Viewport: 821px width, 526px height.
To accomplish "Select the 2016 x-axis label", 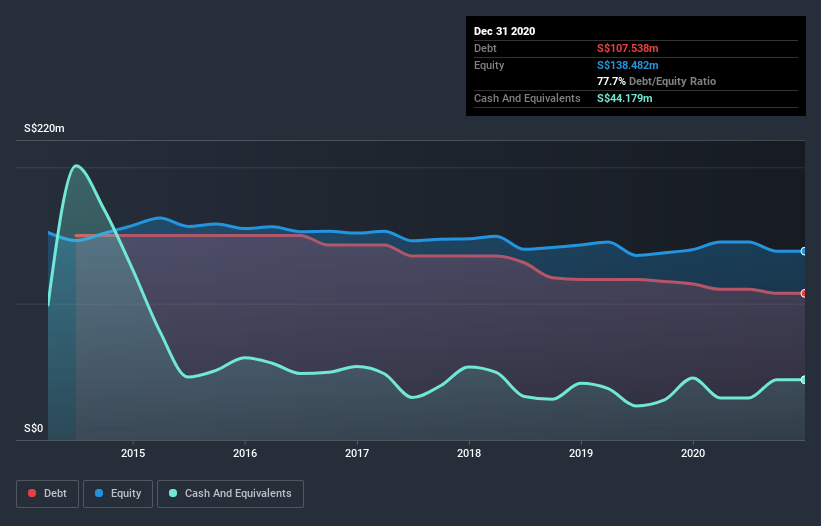I will click(245, 453).
